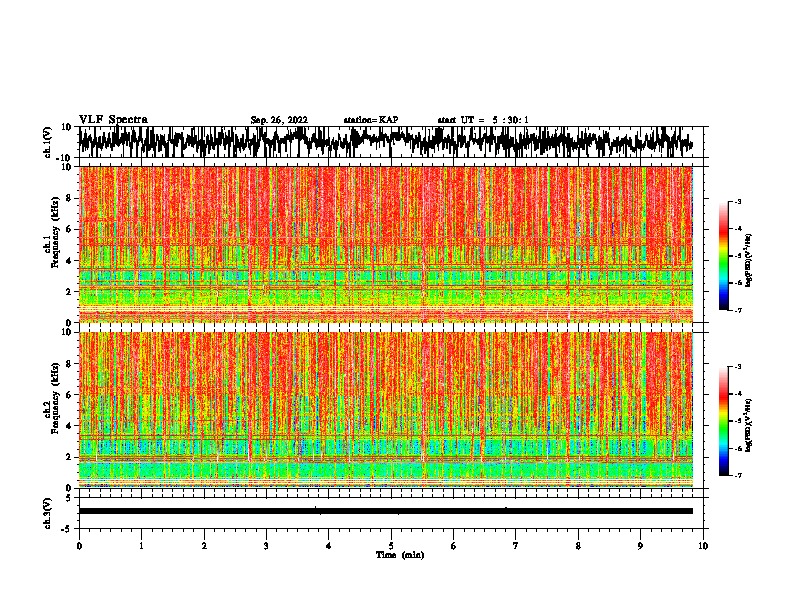The image size is (792, 612).
Task: Click the "5" tick on ch.3(V) axis
Action: (x=69, y=498)
